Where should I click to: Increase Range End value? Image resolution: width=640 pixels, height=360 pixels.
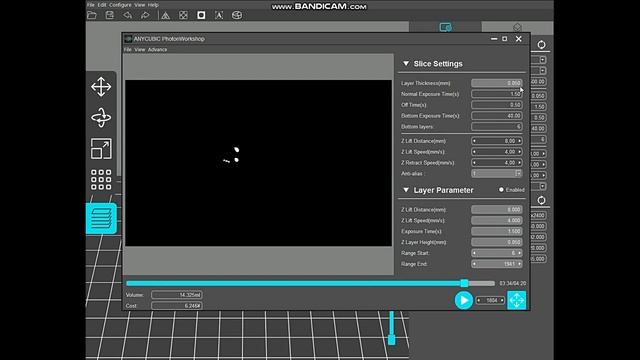[520, 264]
